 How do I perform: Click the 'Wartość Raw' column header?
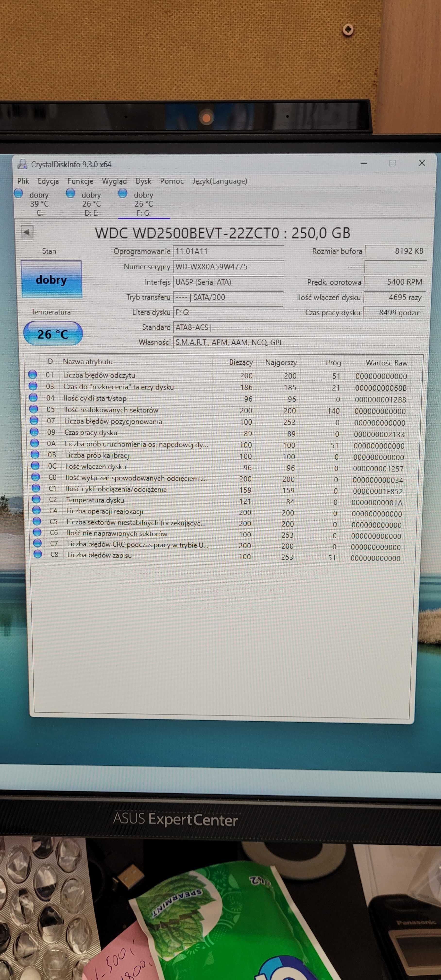click(x=387, y=363)
